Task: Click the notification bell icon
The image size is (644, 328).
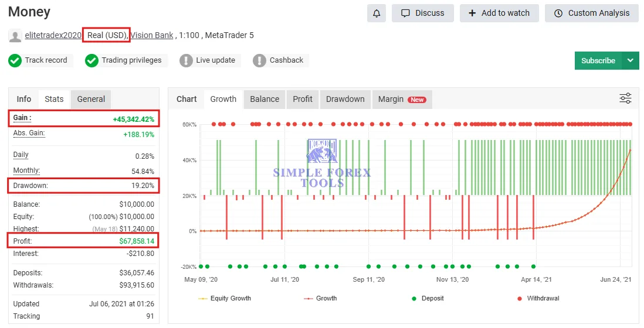Action: pyautogui.click(x=376, y=13)
